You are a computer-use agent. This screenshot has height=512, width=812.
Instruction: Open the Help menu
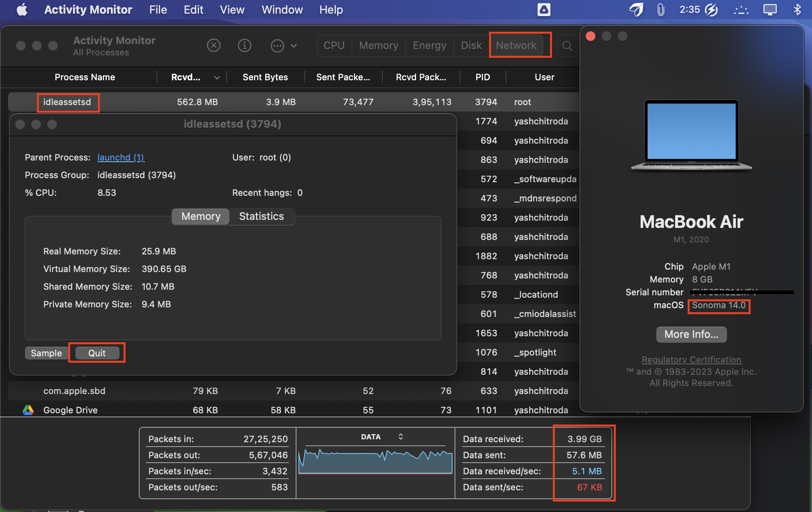(x=331, y=10)
